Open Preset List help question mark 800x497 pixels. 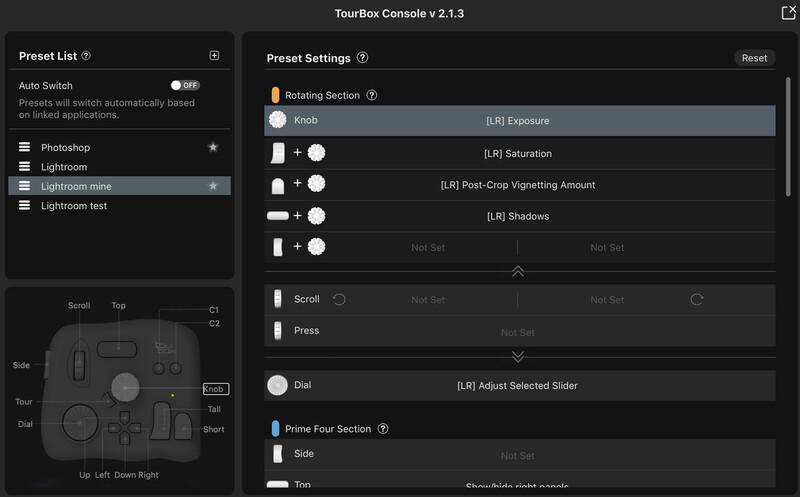click(x=86, y=56)
